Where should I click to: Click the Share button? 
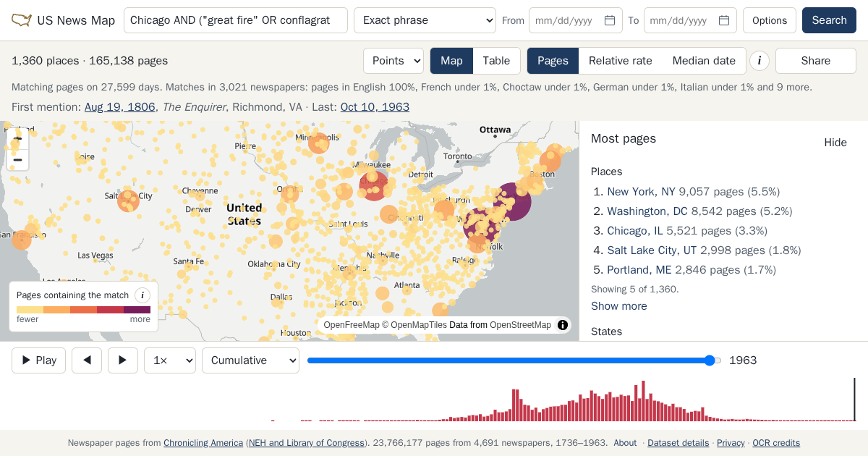[816, 61]
